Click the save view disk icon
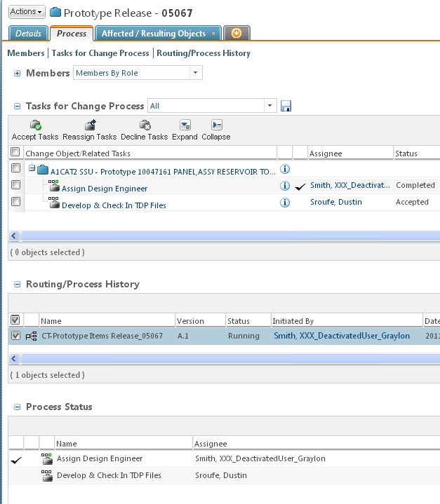The height and width of the screenshot is (504, 440). click(286, 106)
